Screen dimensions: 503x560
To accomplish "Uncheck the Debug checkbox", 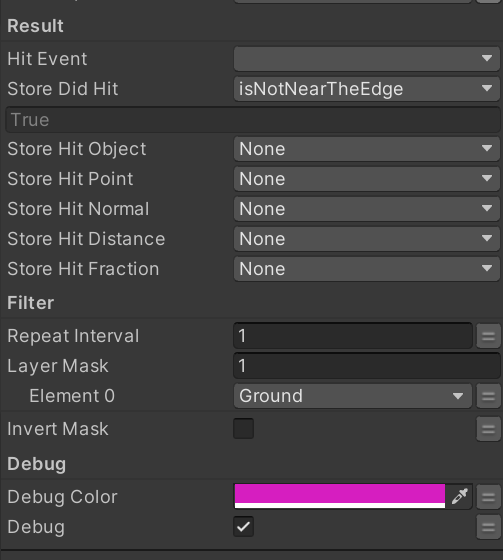I will (244, 526).
